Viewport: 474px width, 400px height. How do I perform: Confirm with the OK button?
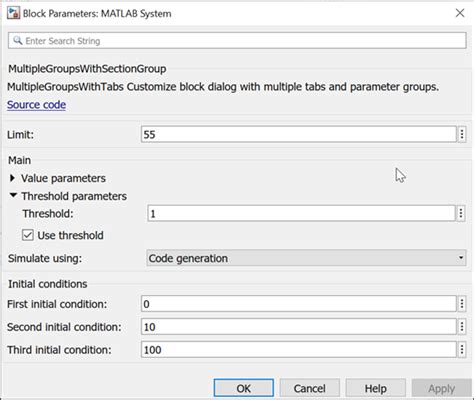(x=244, y=388)
